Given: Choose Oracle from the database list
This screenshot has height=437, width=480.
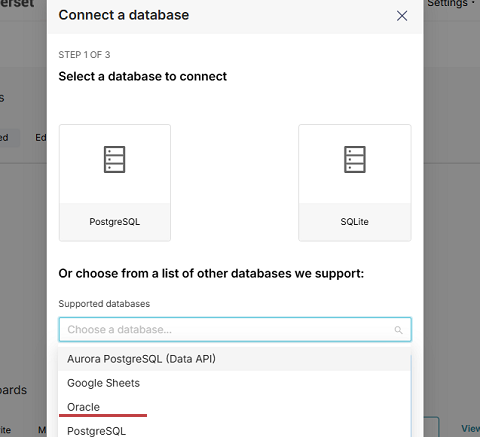Looking at the screenshot, I should 234,407.
